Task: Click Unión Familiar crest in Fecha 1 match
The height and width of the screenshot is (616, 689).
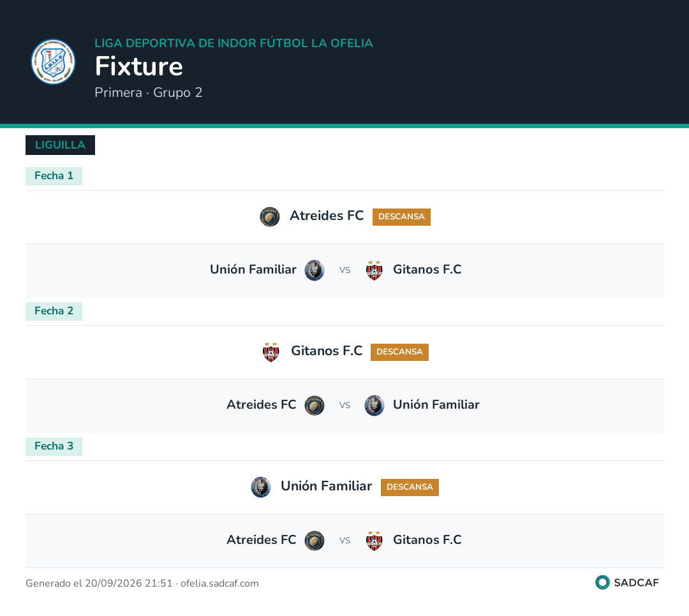Action: coord(315,270)
